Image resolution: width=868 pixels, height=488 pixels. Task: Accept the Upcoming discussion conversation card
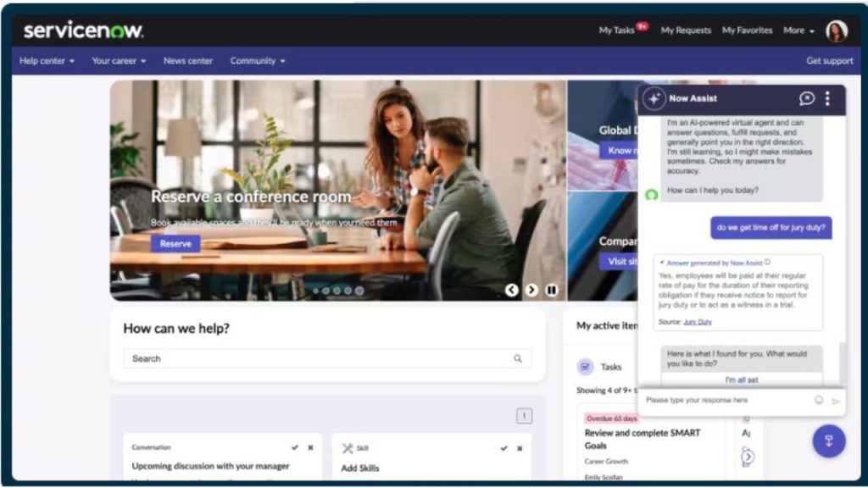pyautogui.click(x=294, y=447)
